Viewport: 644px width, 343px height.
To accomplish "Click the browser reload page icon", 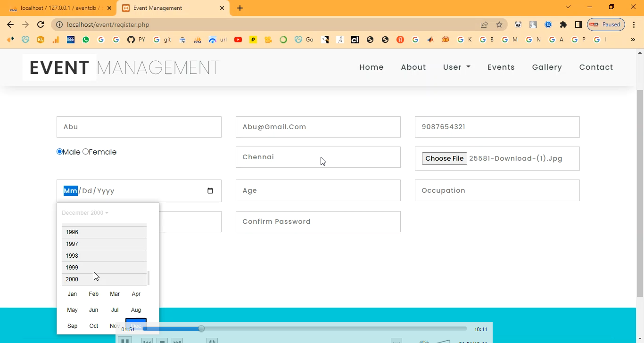I will click(x=41, y=24).
